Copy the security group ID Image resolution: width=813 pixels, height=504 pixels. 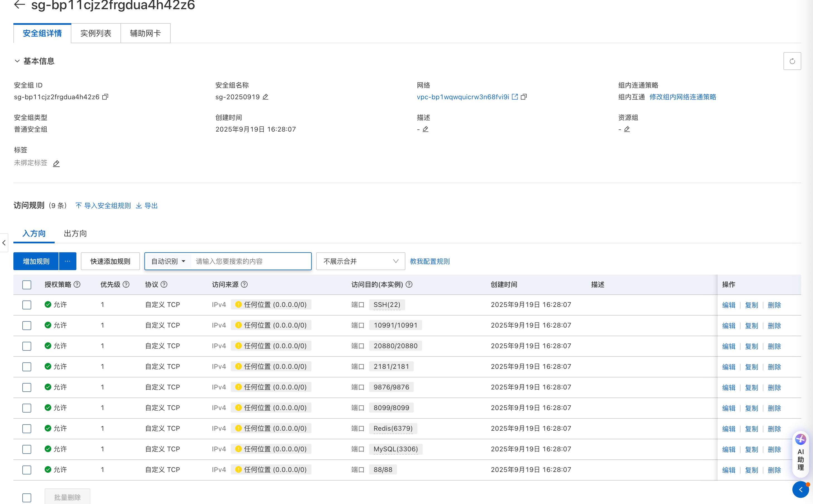[x=105, y=97]
